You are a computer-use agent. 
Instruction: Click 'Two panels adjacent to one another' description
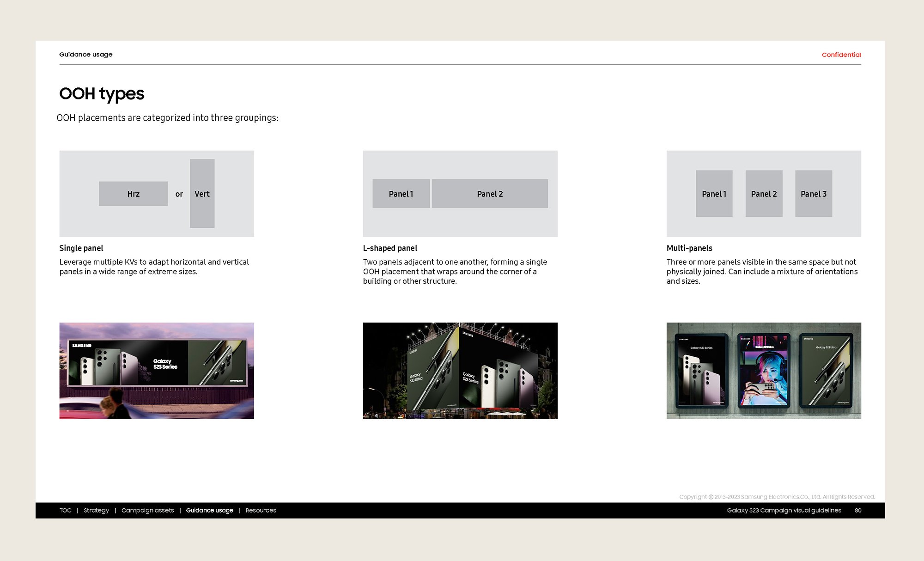tap(455, 271)
